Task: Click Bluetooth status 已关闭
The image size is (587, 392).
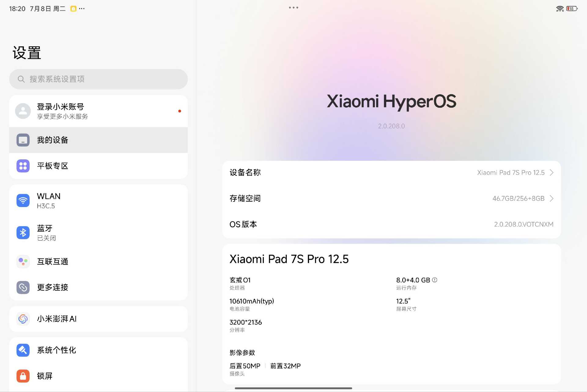Action: pos(46,238)
